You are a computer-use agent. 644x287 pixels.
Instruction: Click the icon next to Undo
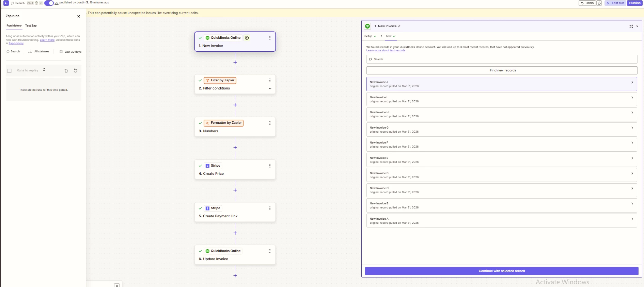click(599, 3)
